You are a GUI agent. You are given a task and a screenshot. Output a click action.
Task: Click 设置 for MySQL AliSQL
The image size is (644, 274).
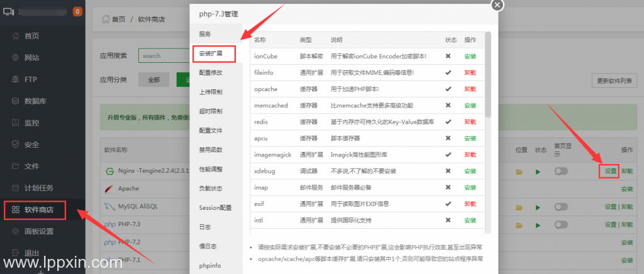(611, 207)
